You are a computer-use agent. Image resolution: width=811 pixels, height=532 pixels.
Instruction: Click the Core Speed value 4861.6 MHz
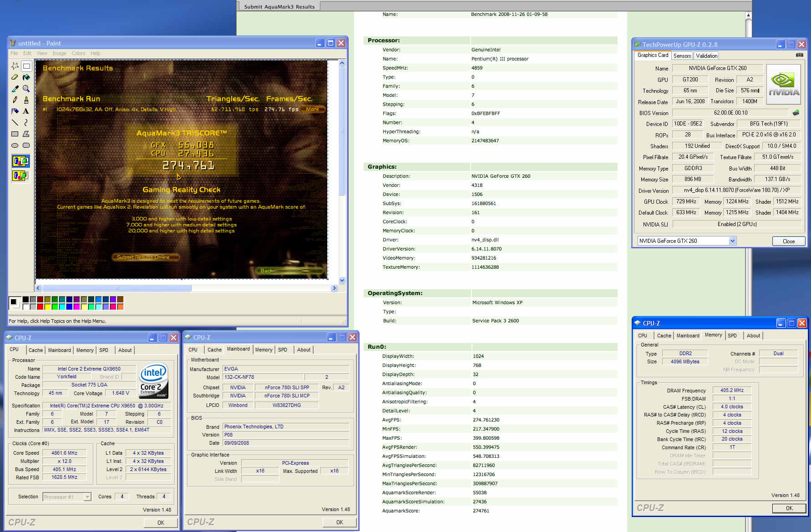(x=64, y=453)
